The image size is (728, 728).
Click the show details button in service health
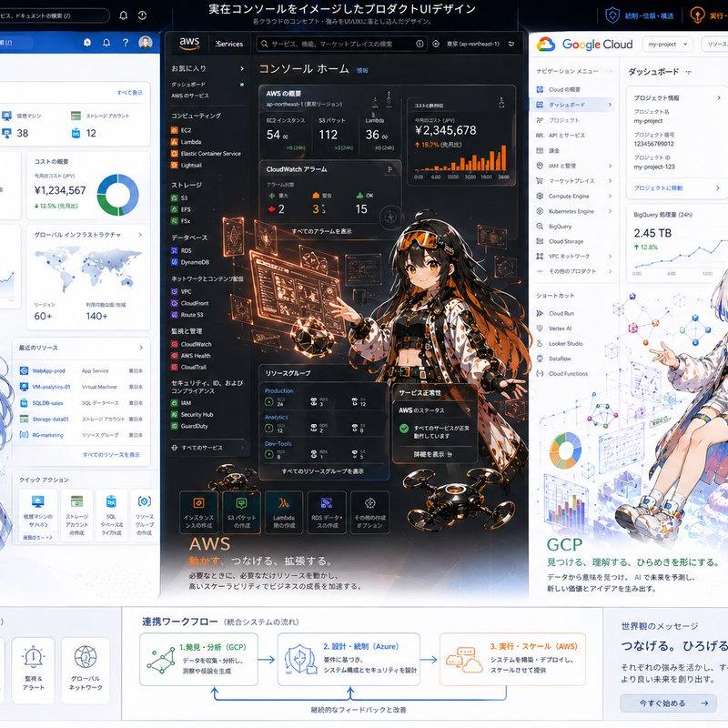433,454
